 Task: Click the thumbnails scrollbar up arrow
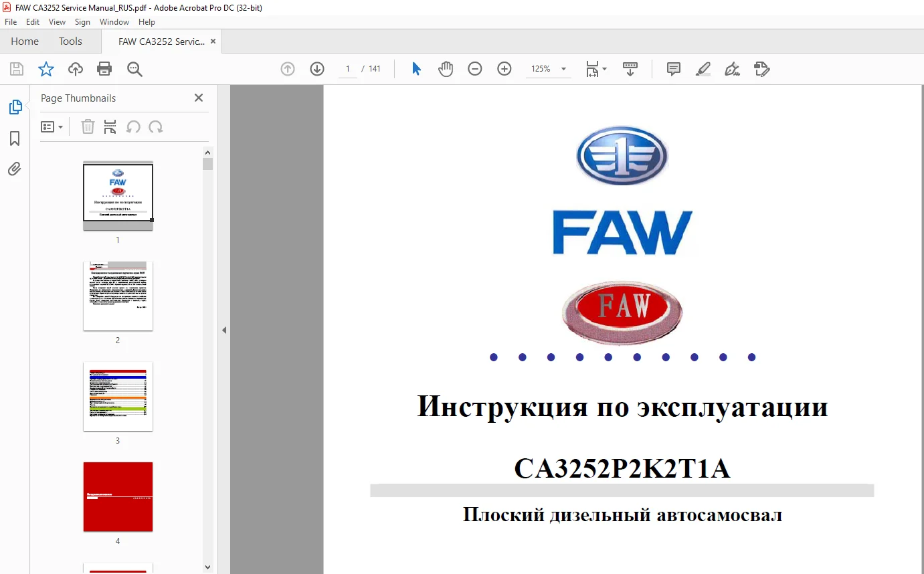click(207, 153)
